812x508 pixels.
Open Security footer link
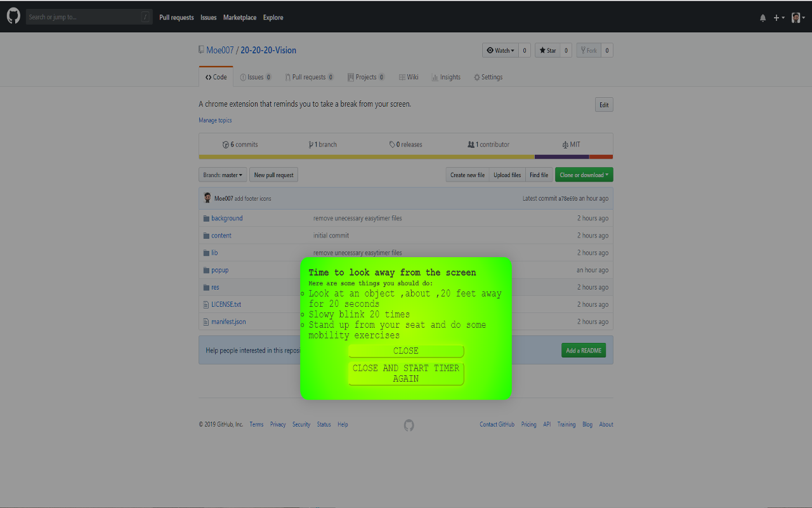(301, 424)
